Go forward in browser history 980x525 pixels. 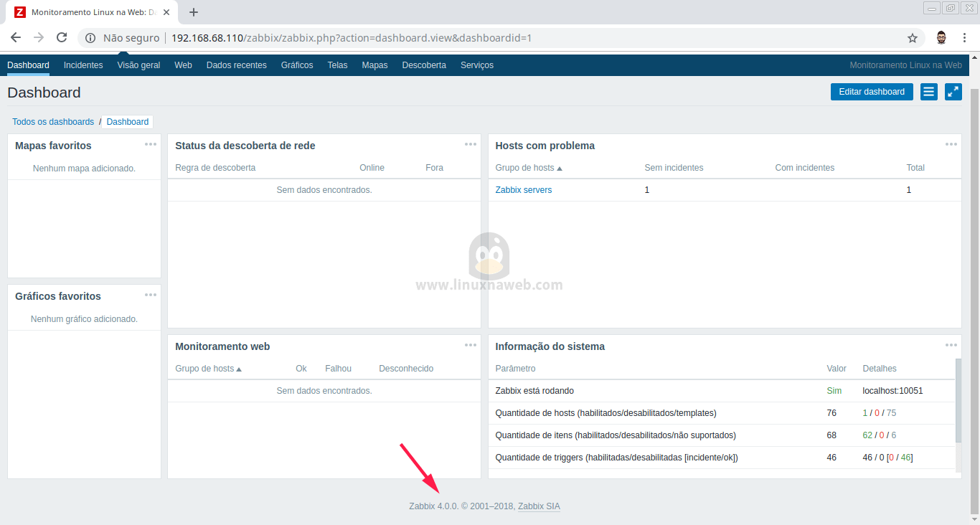point(39,37)
